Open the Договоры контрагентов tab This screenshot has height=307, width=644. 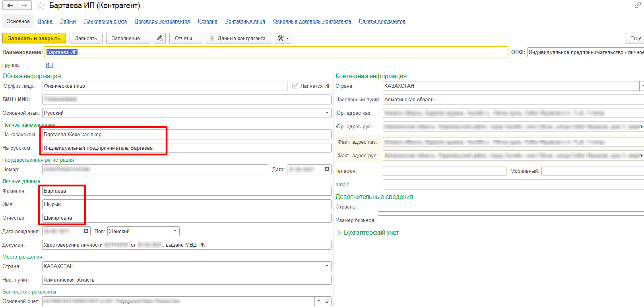162,21
